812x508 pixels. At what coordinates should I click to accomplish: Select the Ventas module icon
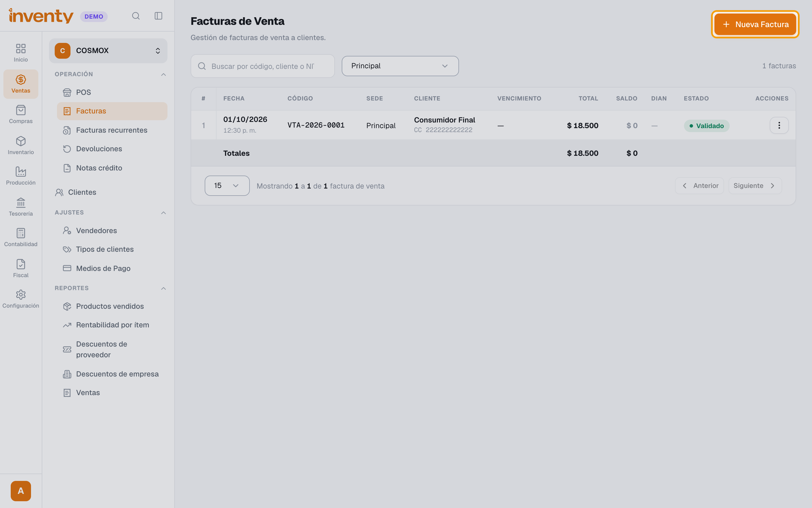[21, 84]
